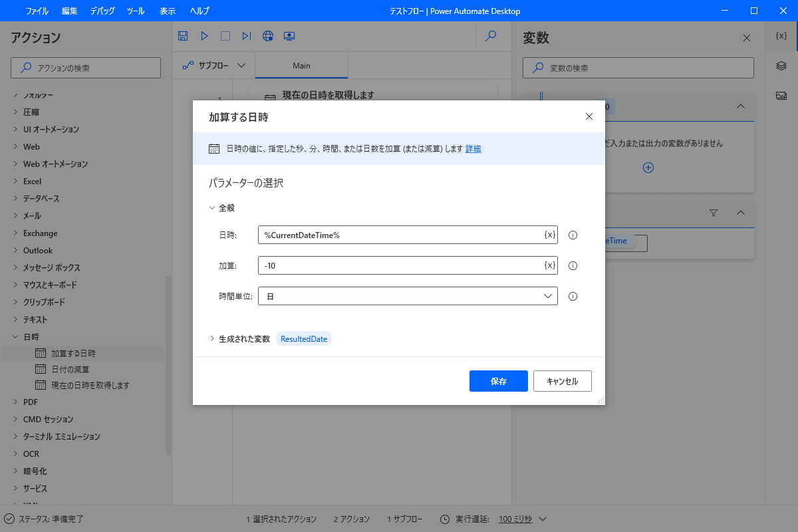This screenshot has height=532, width=798.
Task: Click the ResultedDate variable pill
Action: 303,338
